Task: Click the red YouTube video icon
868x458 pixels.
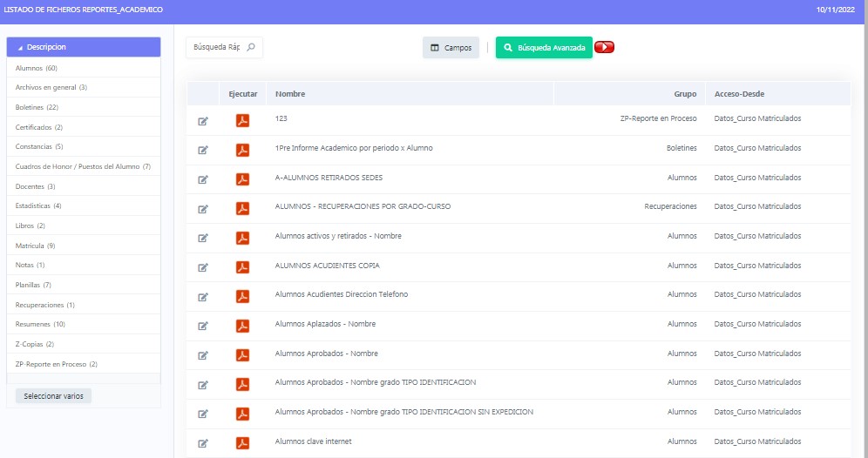Action: 605,48
